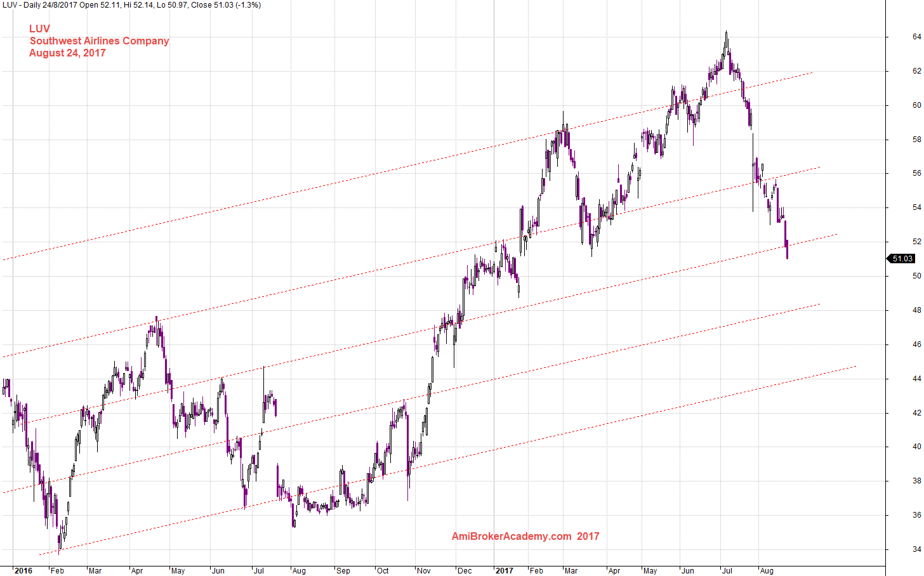Image resolution: width=924 pixels, height=576 pixels.
Task: Click the Sep label on time axis
Action: click(x=343, y=571)
